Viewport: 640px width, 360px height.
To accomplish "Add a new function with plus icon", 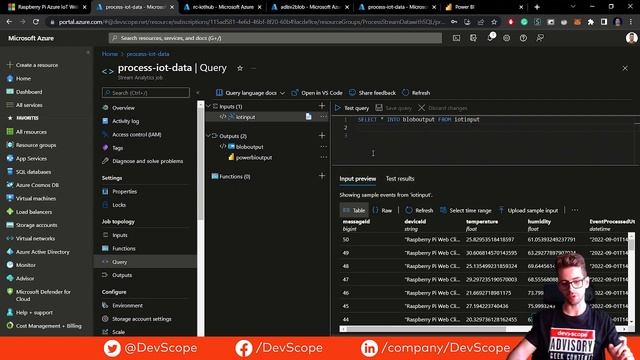I will (x=322, y=176).
